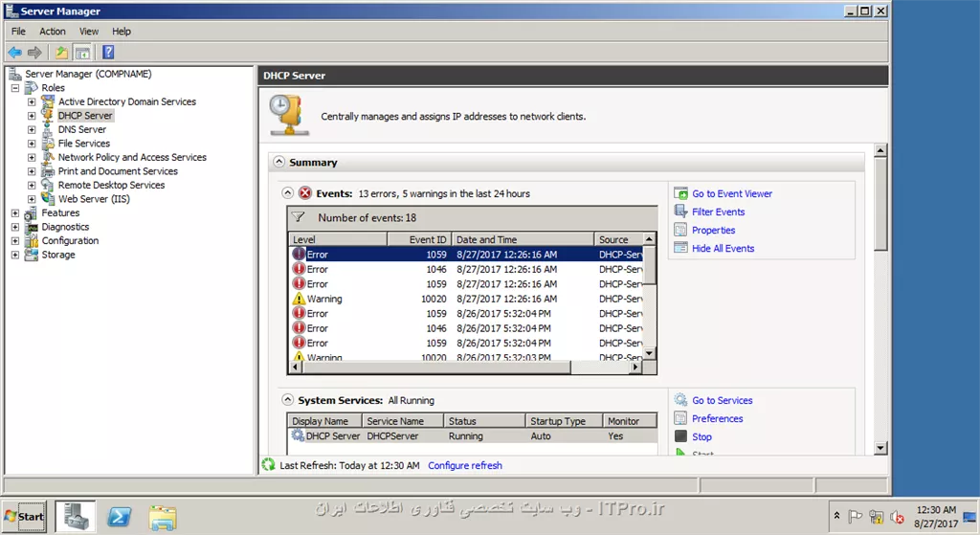Collapse the Roles tree node
The width and height of the screenshot is (980, 535).
coord(15,88)
